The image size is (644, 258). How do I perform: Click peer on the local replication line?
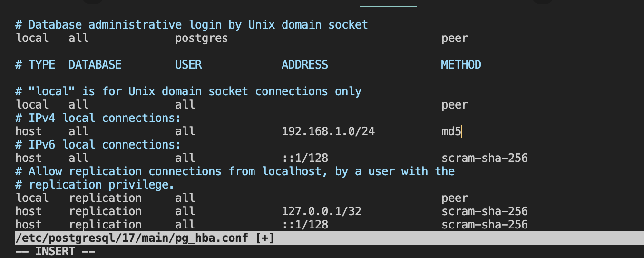pos(455,198)
